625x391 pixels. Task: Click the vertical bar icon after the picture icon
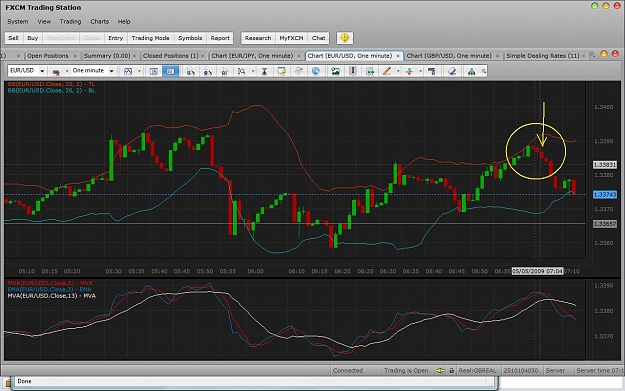pos(352,71)
